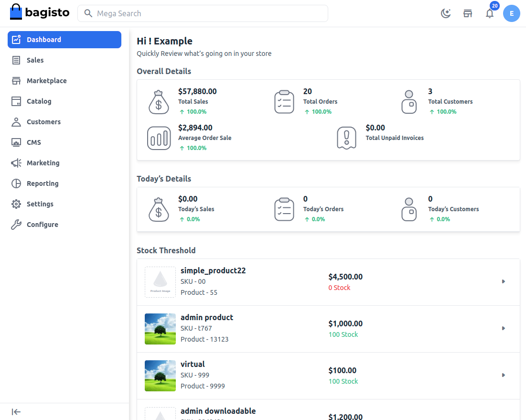Open the Reporting icon in sidebar
The image size is (526, 420).
tap(17, 183)
